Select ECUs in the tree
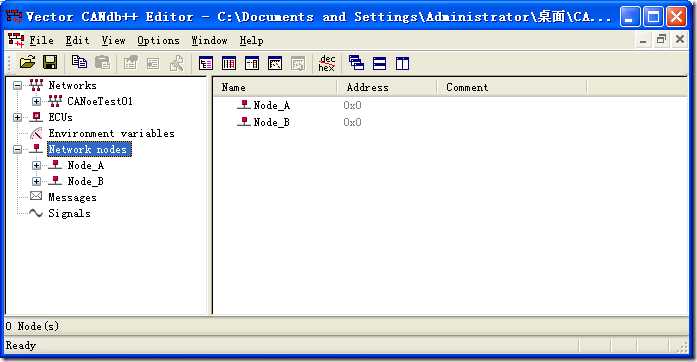 pyautogui.click(x=60, y=117)
